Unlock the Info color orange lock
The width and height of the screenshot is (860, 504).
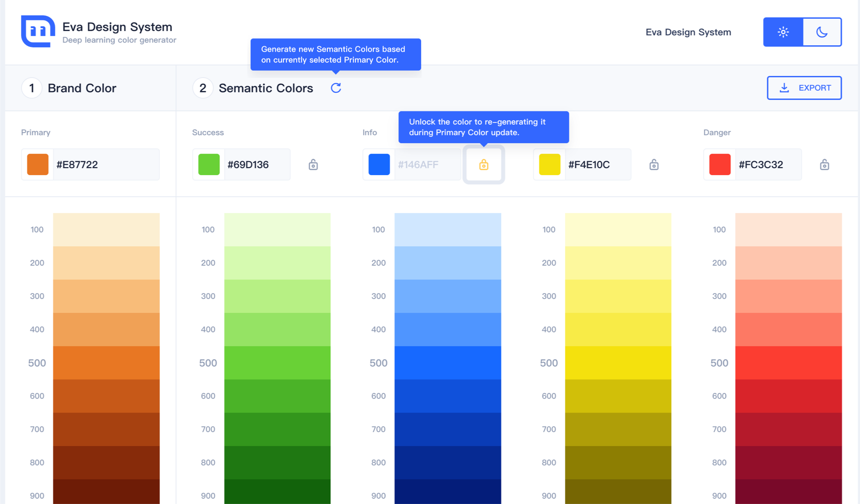pyautogui.click(x=483, y=165)
